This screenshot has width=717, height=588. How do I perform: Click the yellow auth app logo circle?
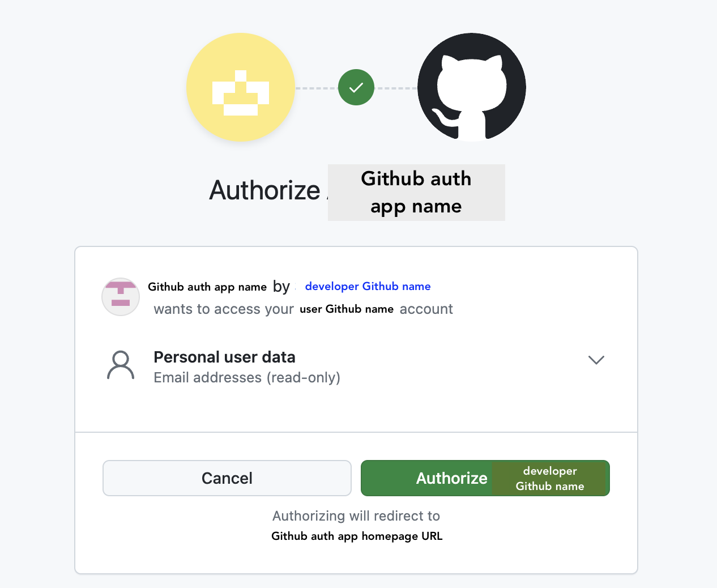pyautogui.click(x=240, y=87)
